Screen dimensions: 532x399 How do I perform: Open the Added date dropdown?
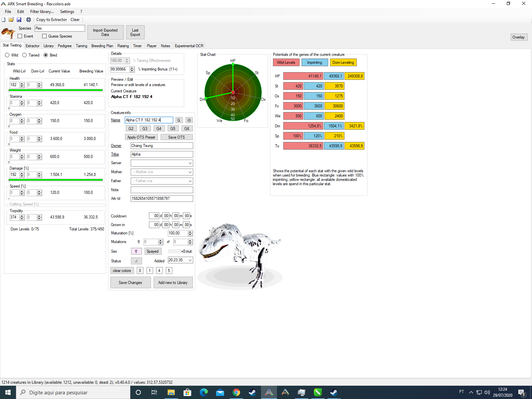coord(190,260)
